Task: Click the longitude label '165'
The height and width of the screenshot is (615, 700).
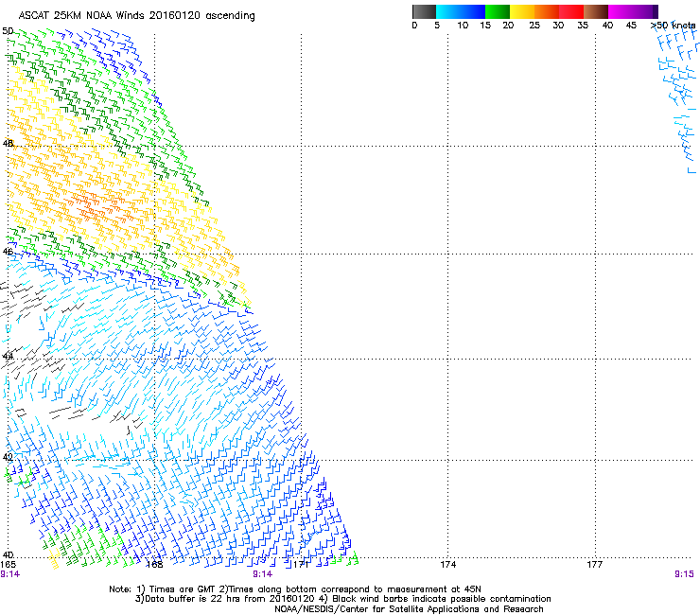Action: 8,565
